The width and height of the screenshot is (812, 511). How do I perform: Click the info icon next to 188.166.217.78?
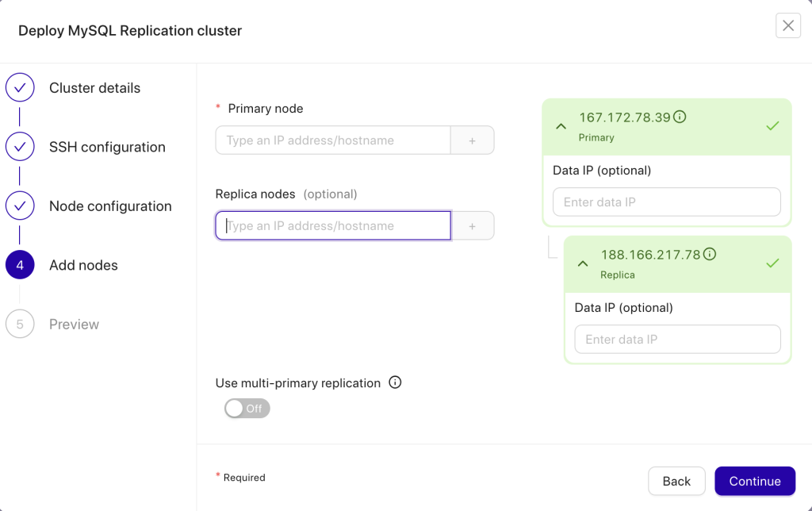point(709,253)
